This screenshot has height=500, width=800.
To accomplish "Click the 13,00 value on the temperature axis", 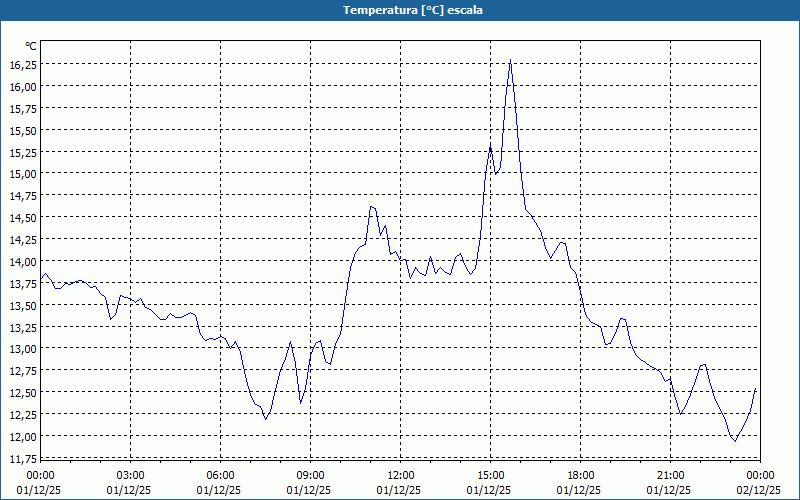I will (23, 348).
